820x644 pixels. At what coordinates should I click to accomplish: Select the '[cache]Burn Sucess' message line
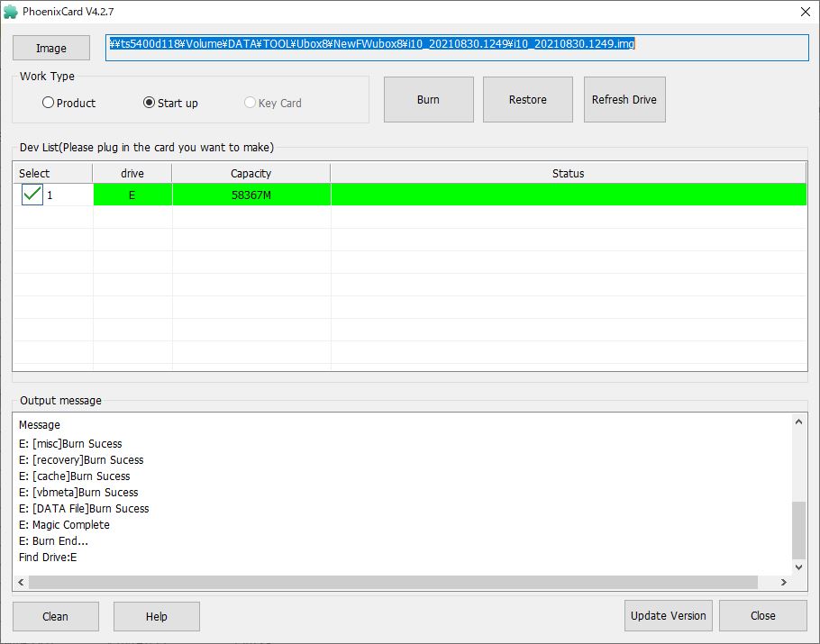tap(74, 476)
